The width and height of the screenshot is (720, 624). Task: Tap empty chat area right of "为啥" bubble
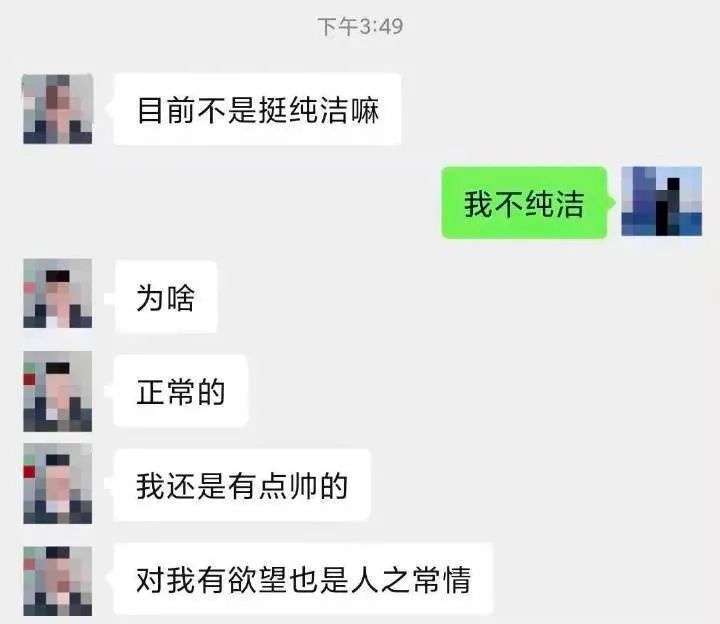[x=459, y=297]
